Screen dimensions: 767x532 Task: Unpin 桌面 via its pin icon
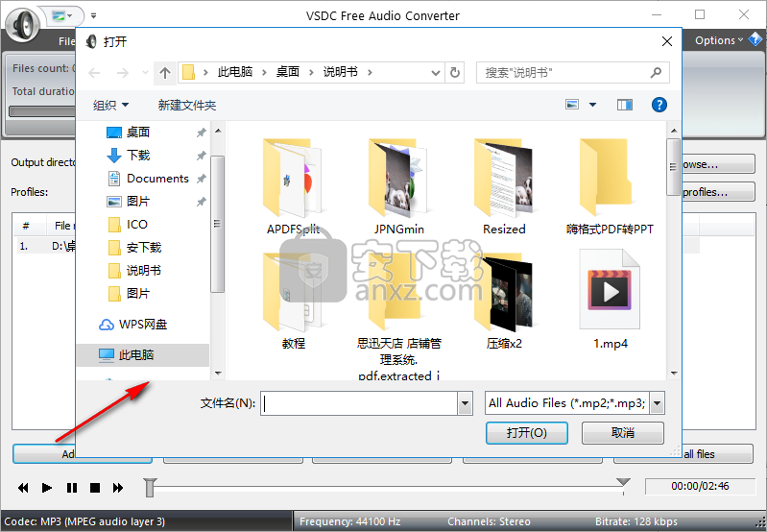pyautogui.click(x=201, y=133)
